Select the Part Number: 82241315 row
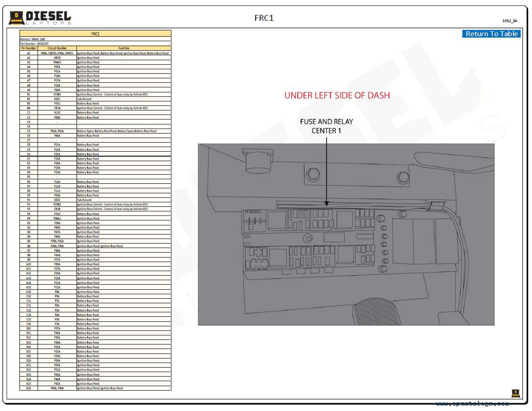Screen dimensions: 532x411 coord(95,43)
